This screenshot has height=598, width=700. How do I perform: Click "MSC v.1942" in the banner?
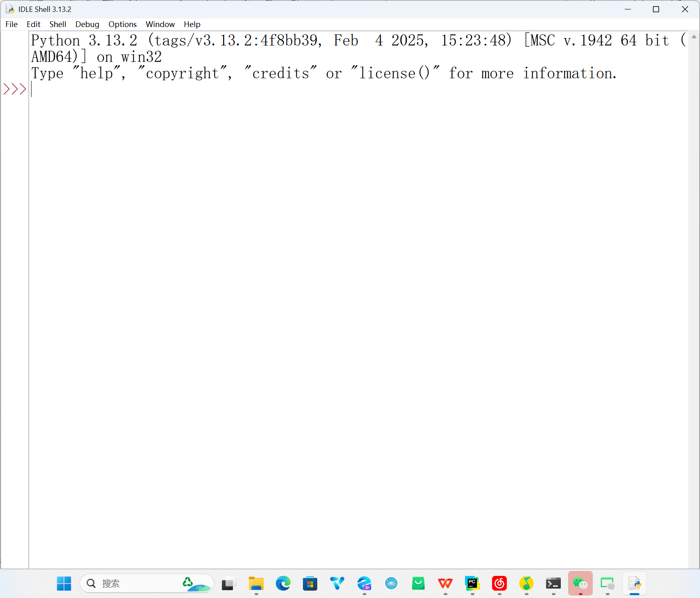(x=571, y=40)
